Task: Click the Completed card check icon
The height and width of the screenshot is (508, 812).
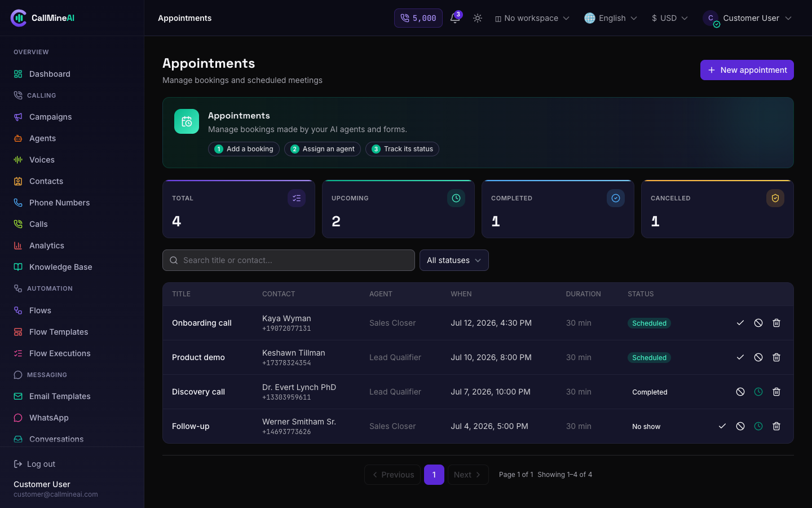Action: click(616, 198)
